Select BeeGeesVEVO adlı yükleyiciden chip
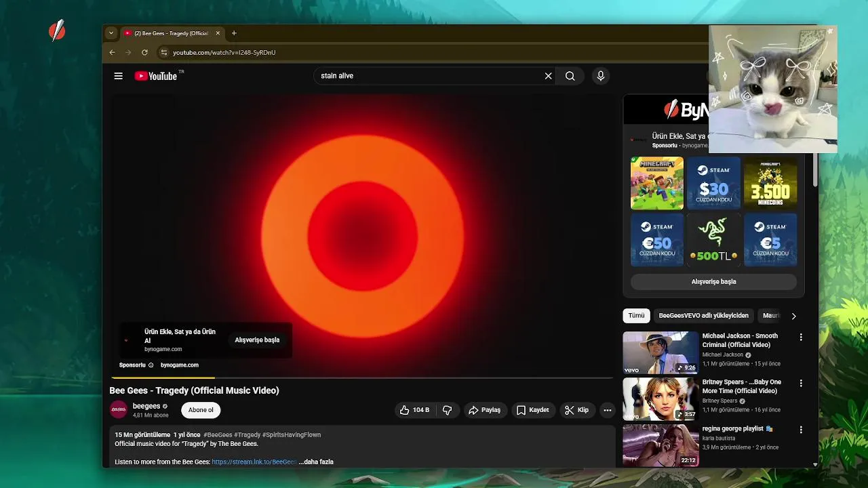The width and height of the screenshot is (868, 488). point(703,316)
